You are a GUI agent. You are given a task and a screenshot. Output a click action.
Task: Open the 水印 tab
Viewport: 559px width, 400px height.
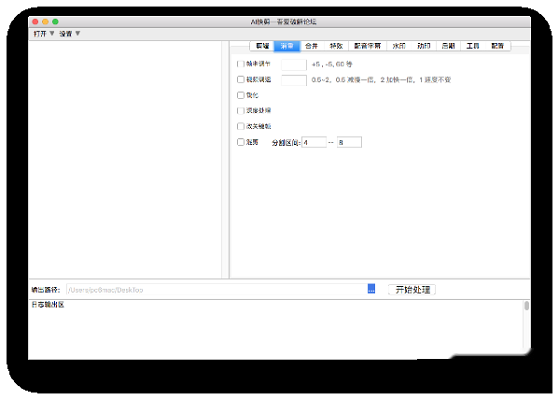[399, 46]
